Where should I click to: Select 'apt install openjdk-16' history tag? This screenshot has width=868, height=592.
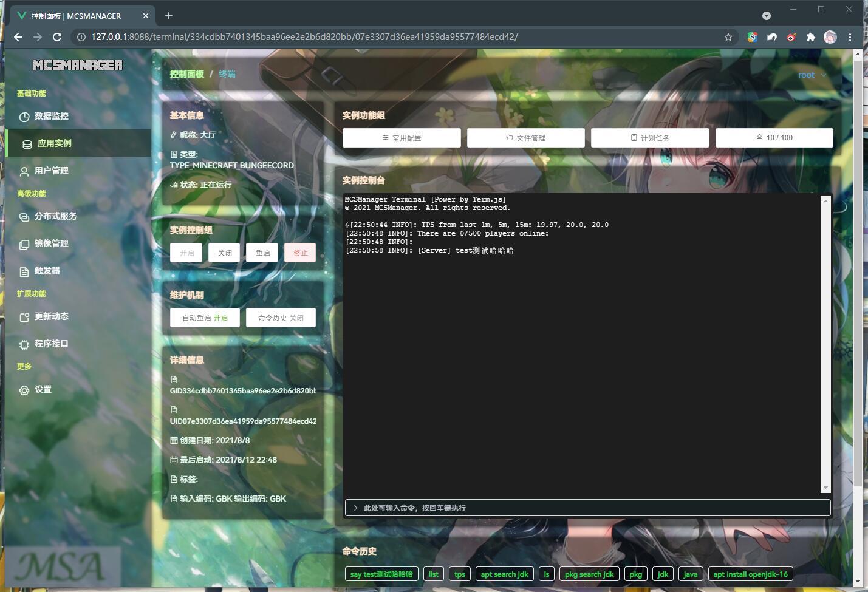[x=751, y=574]
